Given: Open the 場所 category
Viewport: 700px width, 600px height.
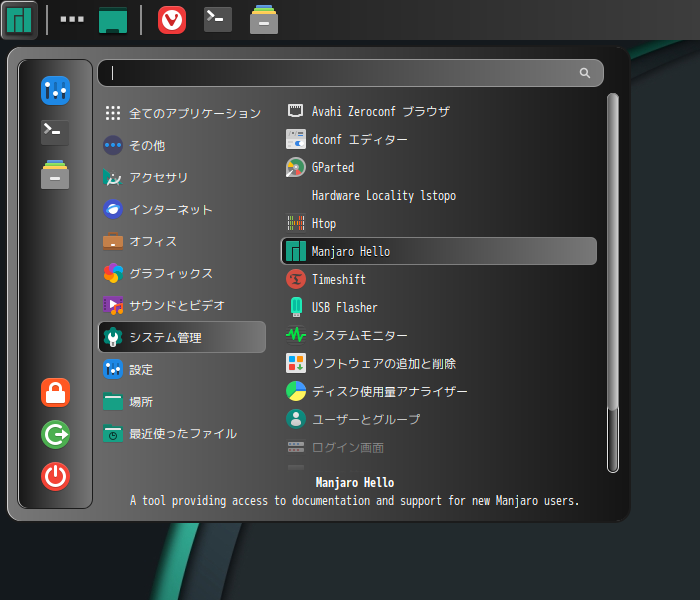Looking at the screenshot, I should click(x=182, y=402).
